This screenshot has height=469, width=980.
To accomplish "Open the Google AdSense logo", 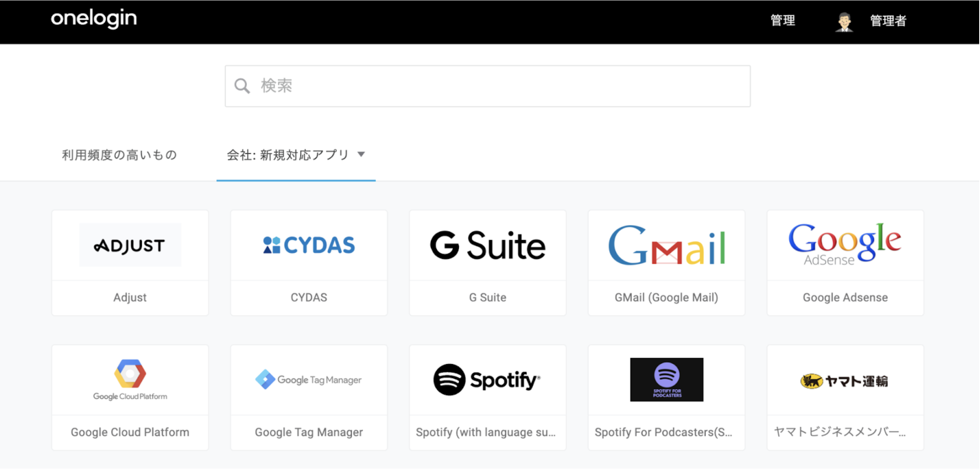I will tap(845, 244).
